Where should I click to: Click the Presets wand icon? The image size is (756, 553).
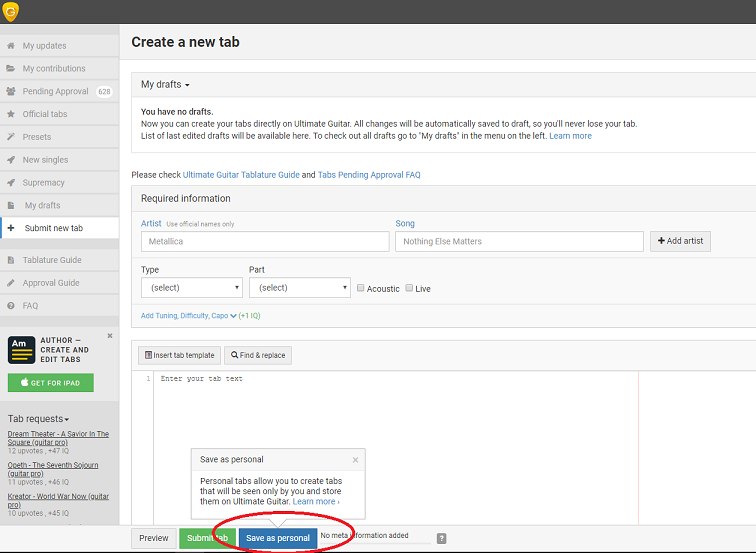point(11,137)
